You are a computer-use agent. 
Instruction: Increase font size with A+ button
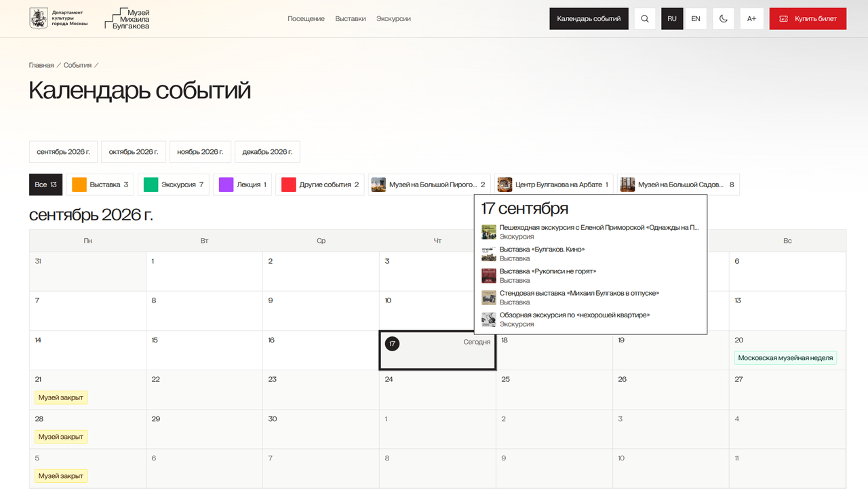point(752,19)
